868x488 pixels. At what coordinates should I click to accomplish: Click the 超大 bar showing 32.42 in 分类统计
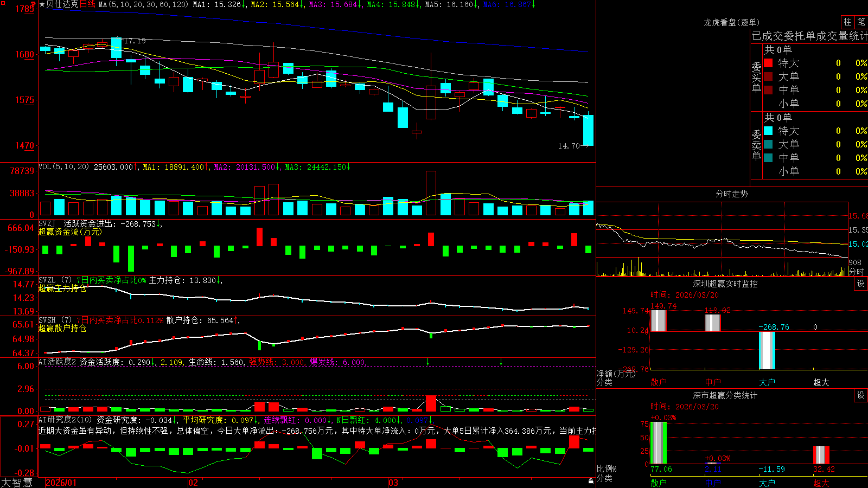[x=821, y=455]
